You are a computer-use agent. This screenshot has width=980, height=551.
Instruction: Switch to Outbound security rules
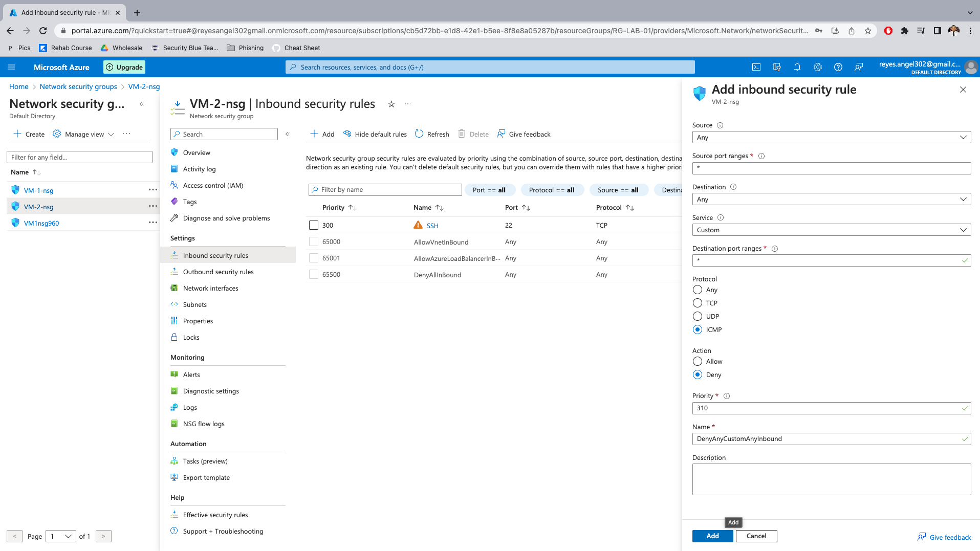pos(218,272)
